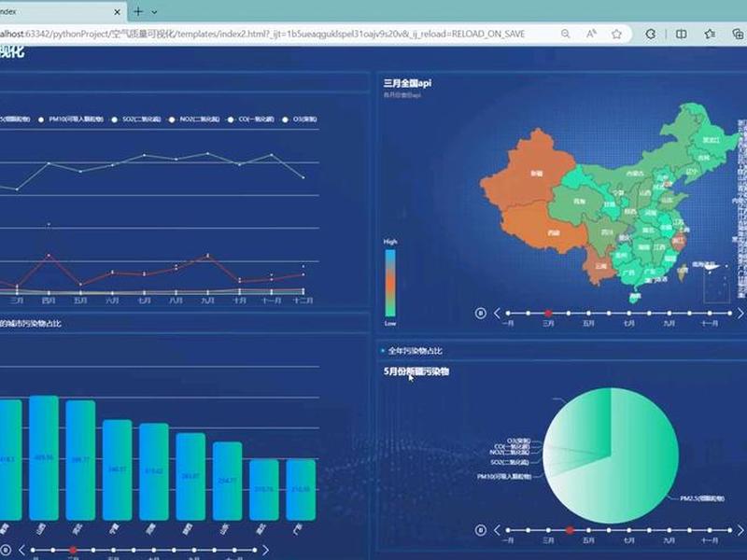Click the zoom magnifier icon in address bar

[566, 34]
